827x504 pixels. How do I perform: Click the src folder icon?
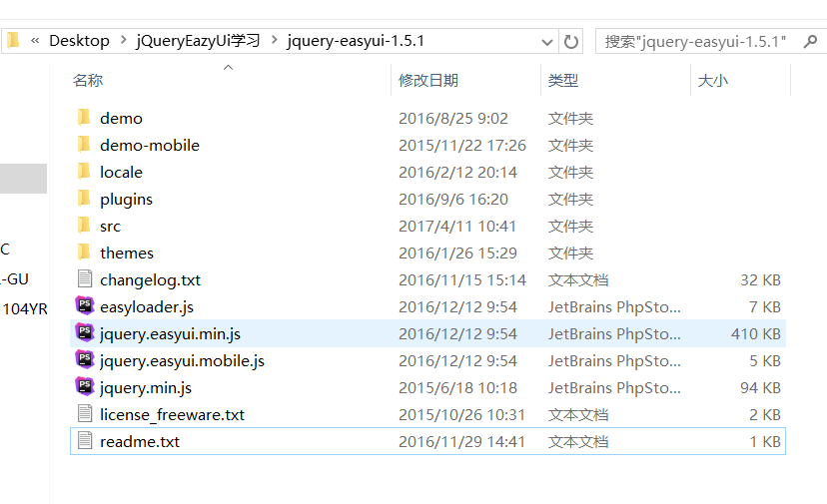84,226
